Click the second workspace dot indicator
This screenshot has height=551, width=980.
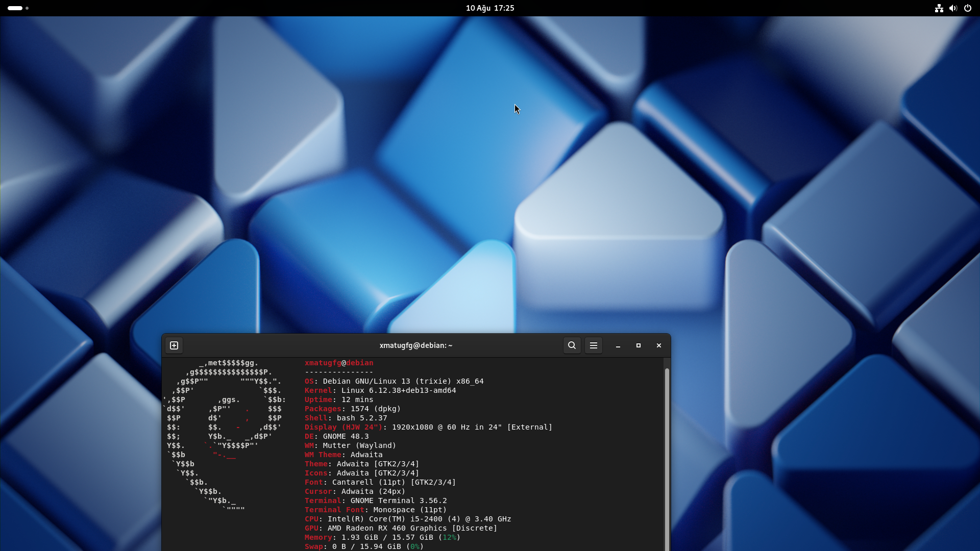pos(27,8)
